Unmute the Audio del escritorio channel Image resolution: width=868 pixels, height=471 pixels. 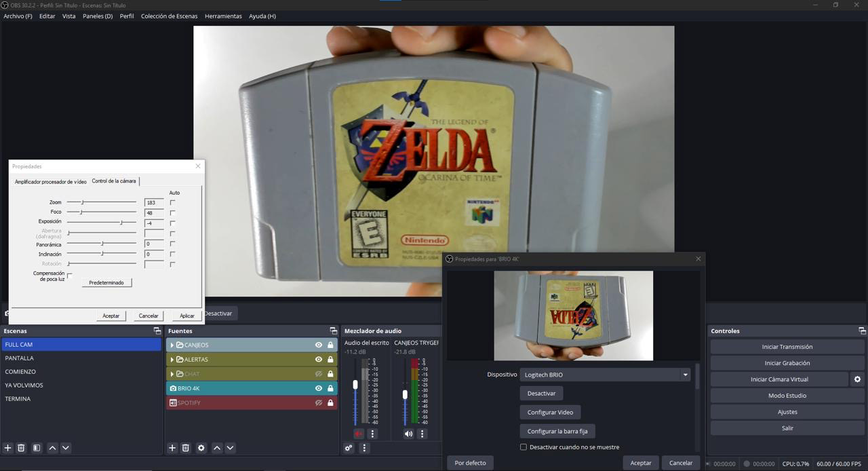pos(359,434)
